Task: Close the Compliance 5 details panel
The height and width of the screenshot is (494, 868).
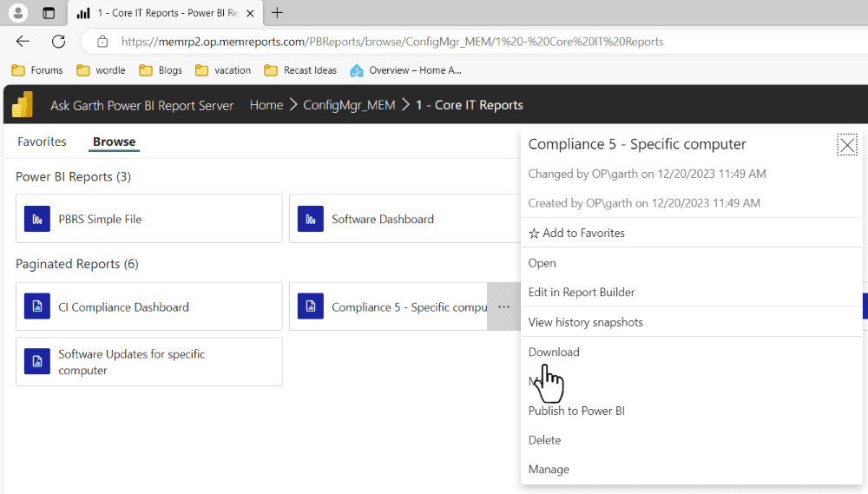Action: pos(847,145)
